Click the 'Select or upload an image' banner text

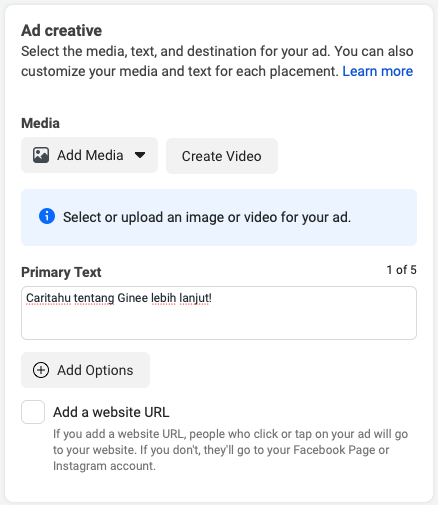pos(207,217)
